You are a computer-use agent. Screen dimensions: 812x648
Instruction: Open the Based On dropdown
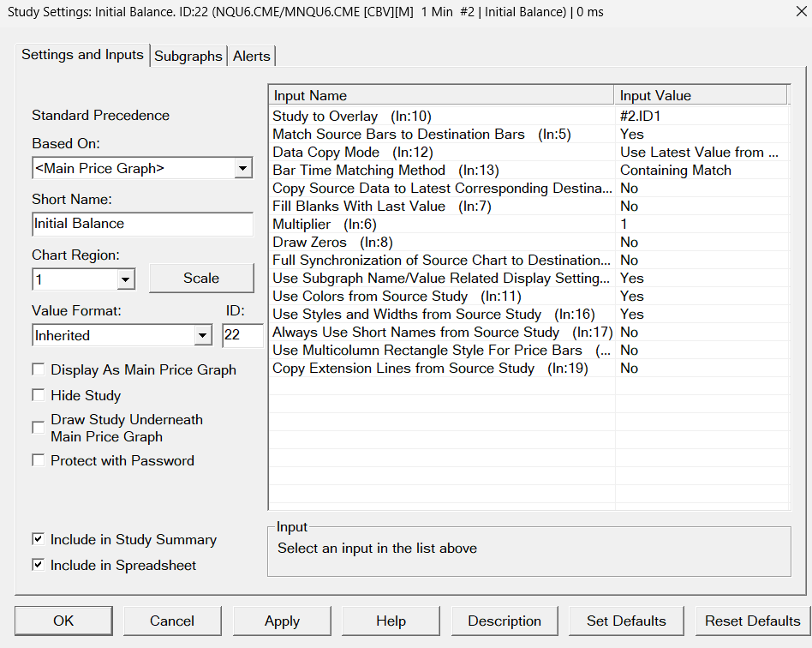click(243, 168)
